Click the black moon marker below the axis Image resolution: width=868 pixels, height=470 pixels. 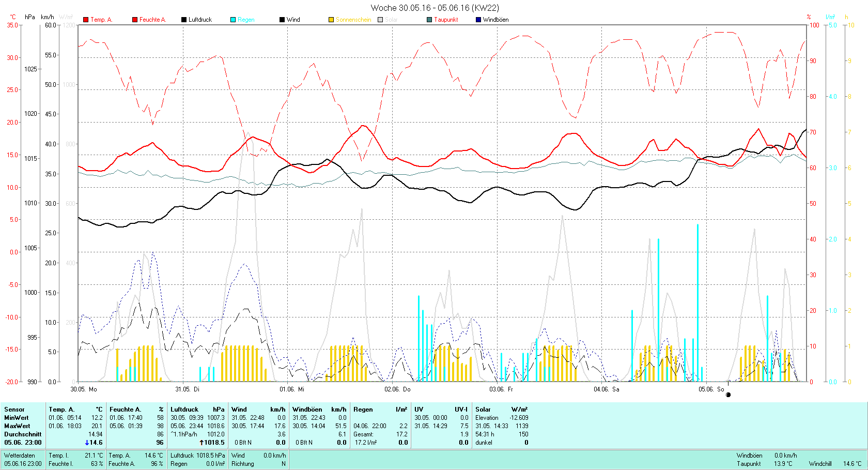(728, 395)
